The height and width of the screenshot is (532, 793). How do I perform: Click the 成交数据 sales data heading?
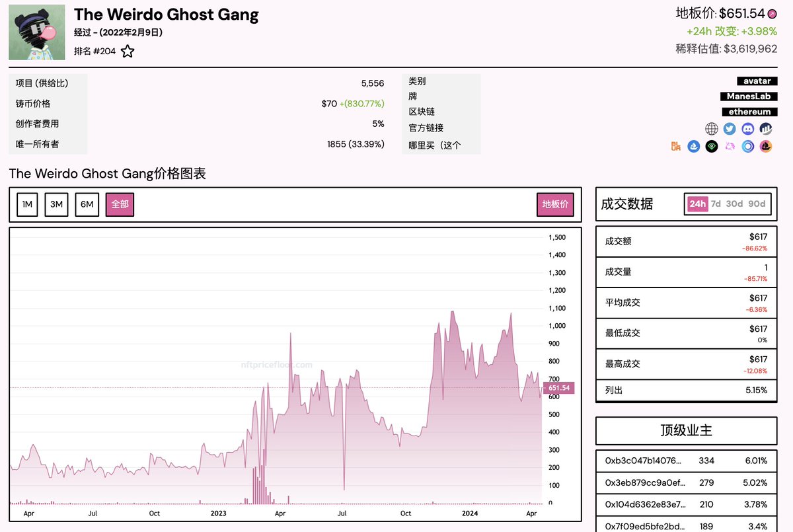[626, 204]
